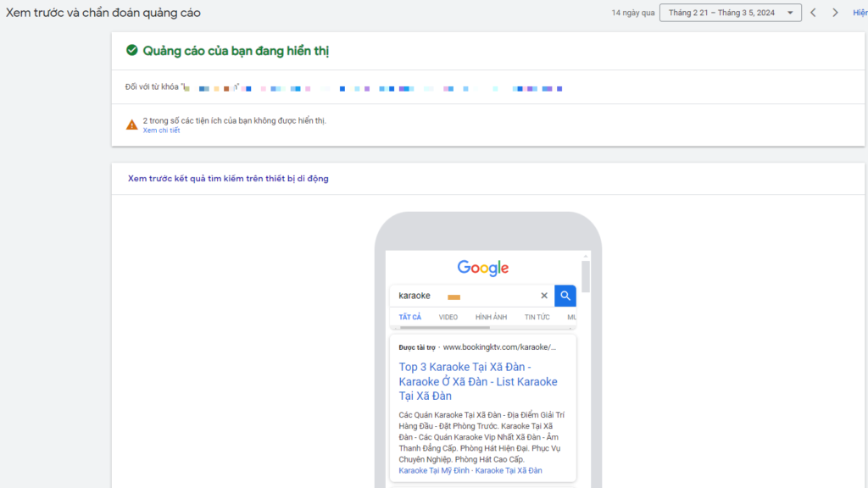Image resolution: width=868 pixels, height=488 pixels.
Task: Select the TIN TỨC tab
Action: 537,317
